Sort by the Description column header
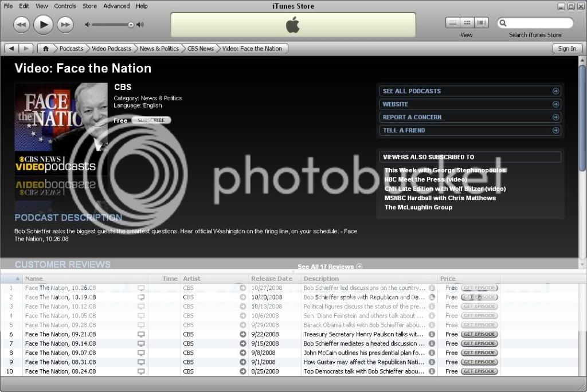 [369, 279]
